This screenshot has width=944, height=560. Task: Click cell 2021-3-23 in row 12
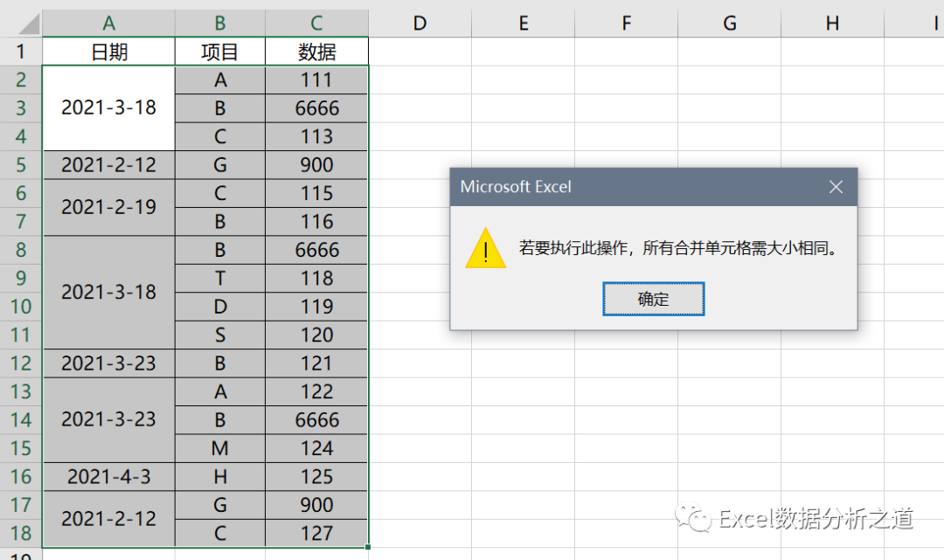click(109, 363)
